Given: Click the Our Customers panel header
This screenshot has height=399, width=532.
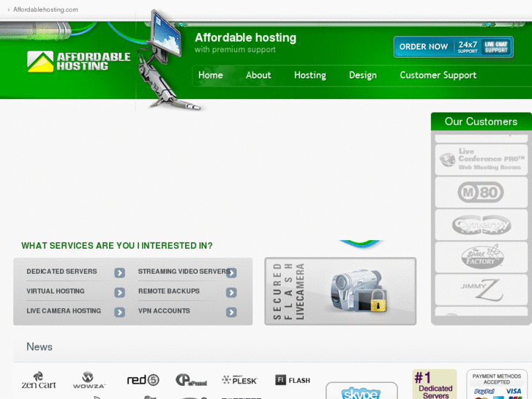Looking at the screenshot, I should pyautogui.click(x=481, y=122).
